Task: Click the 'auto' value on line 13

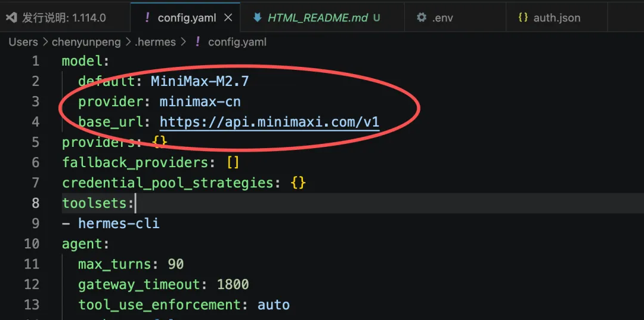Action: coord(274,305)
